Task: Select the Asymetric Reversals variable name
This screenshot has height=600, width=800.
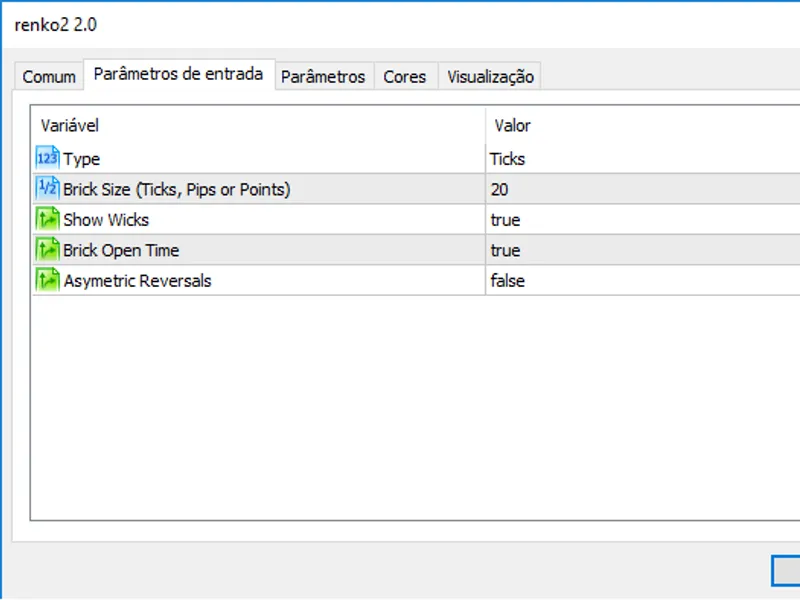Action: (137, 281)
